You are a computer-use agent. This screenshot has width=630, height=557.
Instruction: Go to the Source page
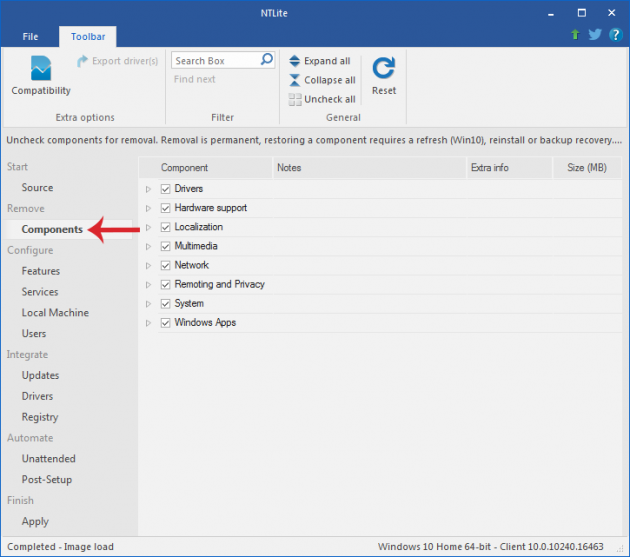pos(37,188)
